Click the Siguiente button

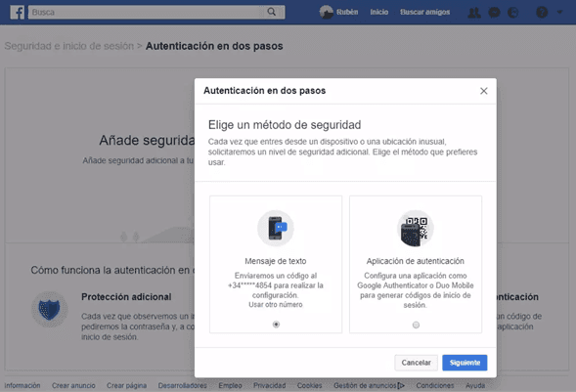pyautogui.click(x=465, y=363)
